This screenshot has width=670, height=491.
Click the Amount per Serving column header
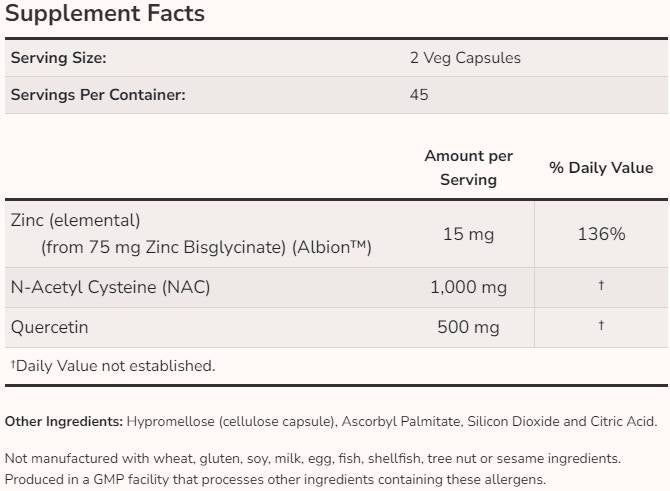468,168
